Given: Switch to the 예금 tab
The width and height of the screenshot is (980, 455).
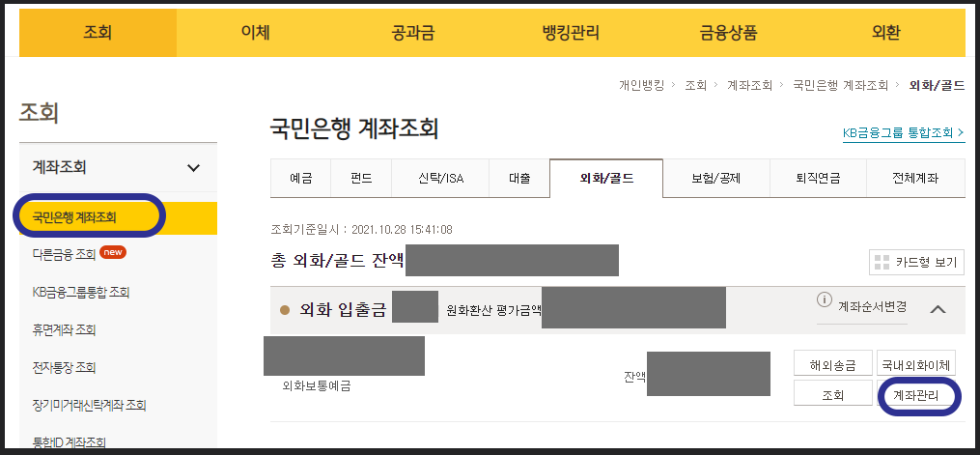Looking at the screenshot, I should [300, 178].
